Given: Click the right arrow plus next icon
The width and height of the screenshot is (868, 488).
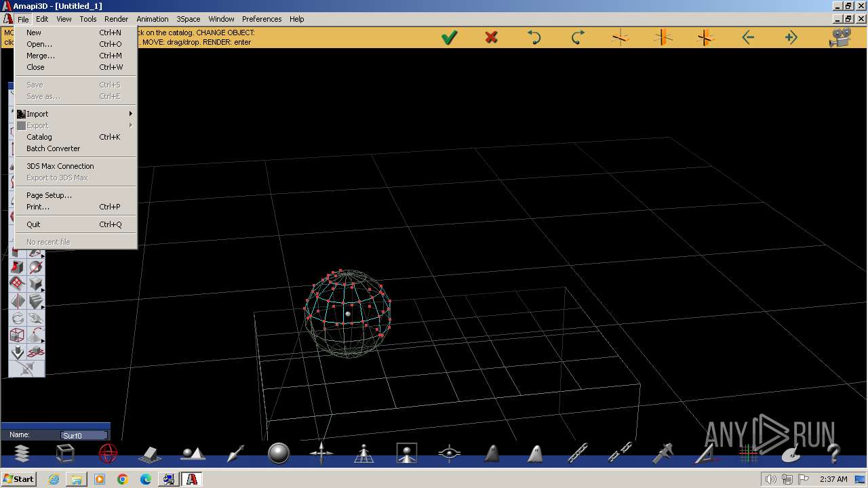Looking at the screenshot, I should (x=791, y=37).
